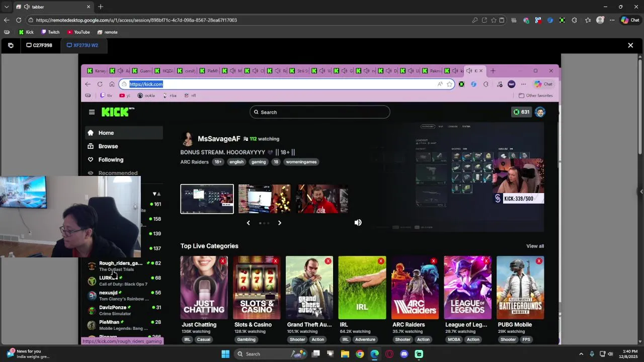
Task: Select the first featured stream thumbnail
Action: tap(207, 199)
